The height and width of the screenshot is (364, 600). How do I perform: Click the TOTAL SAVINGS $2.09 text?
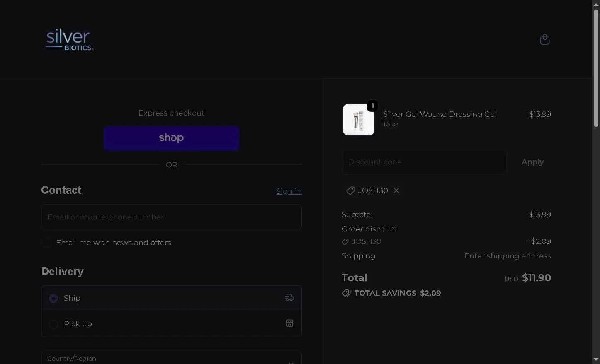[398, 293]
